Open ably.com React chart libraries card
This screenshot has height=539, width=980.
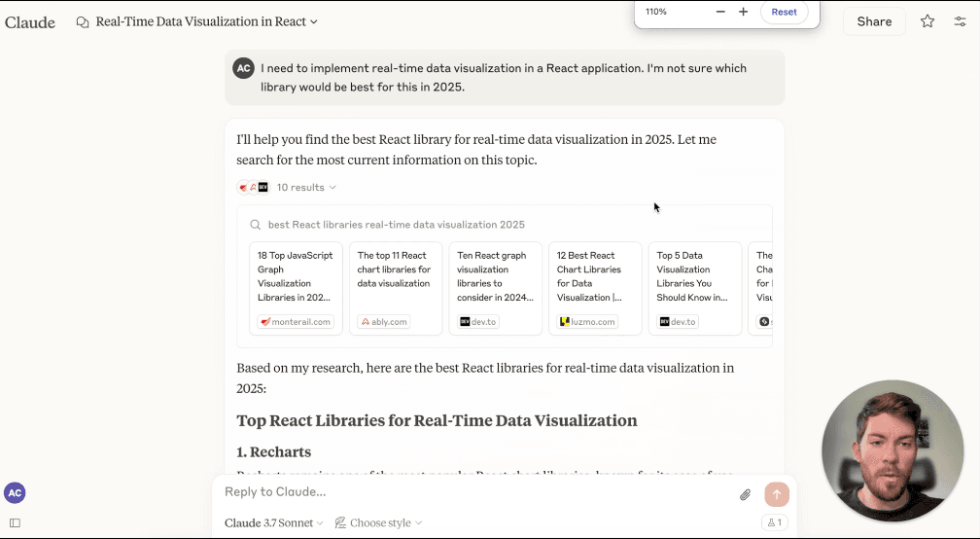tap(396, 288)
